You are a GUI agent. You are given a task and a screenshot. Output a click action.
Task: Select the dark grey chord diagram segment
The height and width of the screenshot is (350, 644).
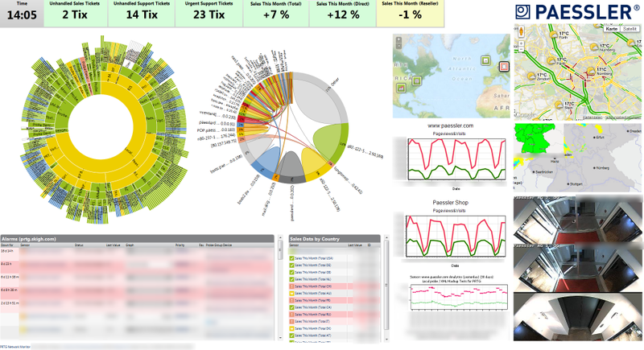[291, 168]
